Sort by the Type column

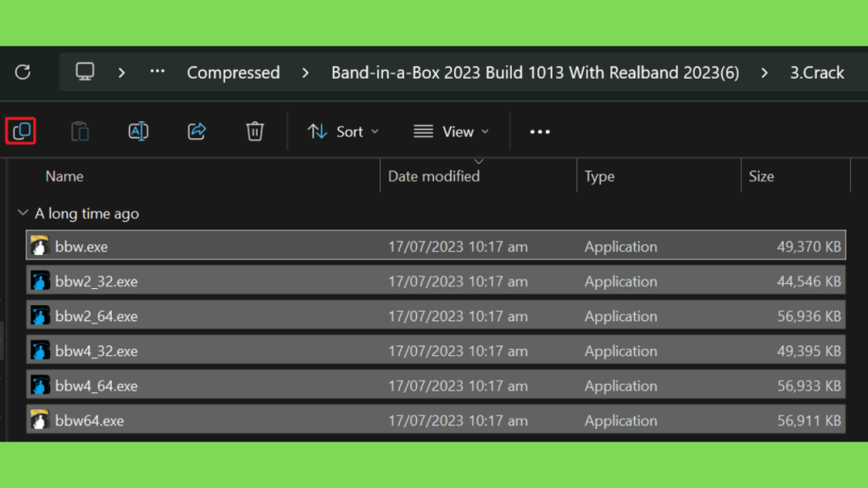point(599,176)
